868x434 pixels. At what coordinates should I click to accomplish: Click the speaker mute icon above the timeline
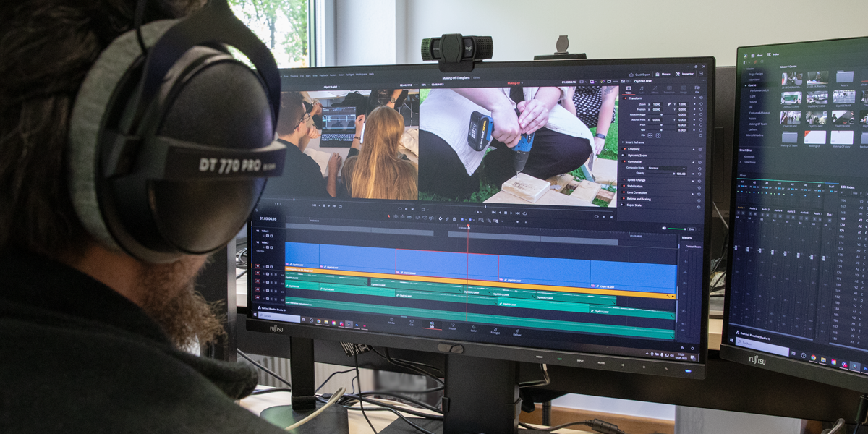664,229
